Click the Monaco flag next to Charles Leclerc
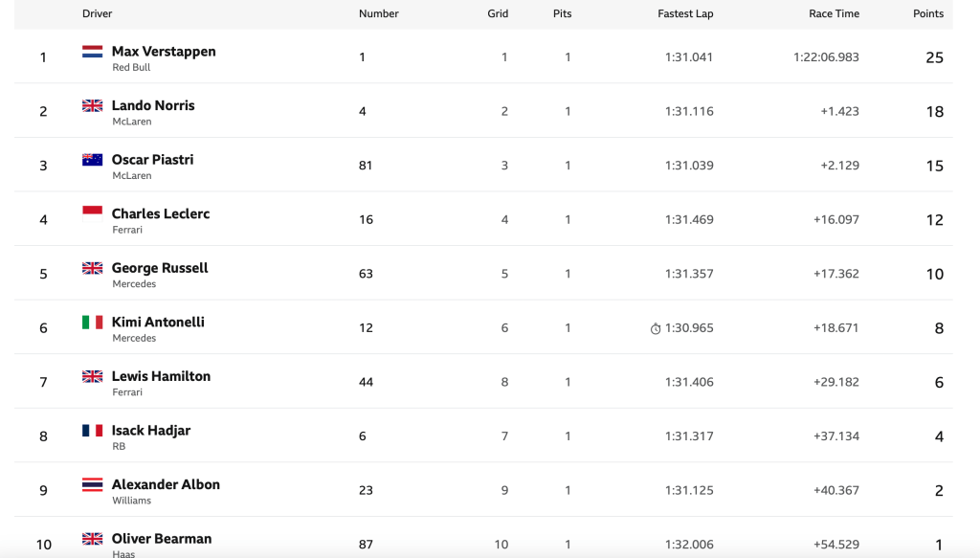980x558 pixels. pyautogui.click(x=92, y=213)
